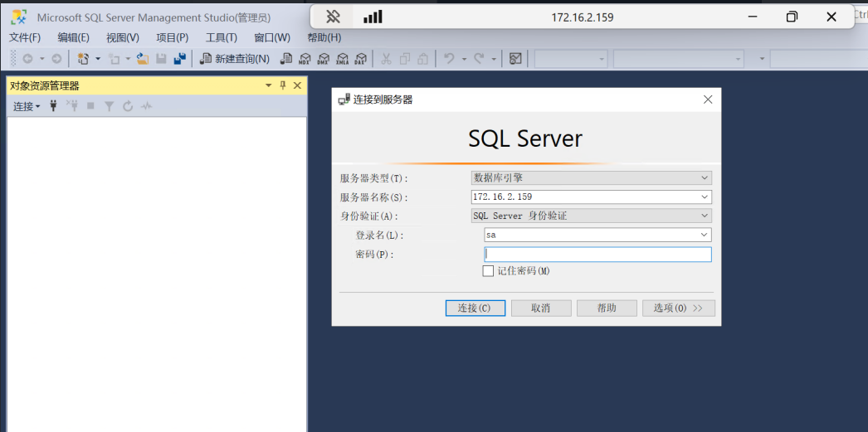Click the Navigate Forward arrow icon
This screenshot has width=868, height=432.
pyautogui.click(x=56, y=59)
